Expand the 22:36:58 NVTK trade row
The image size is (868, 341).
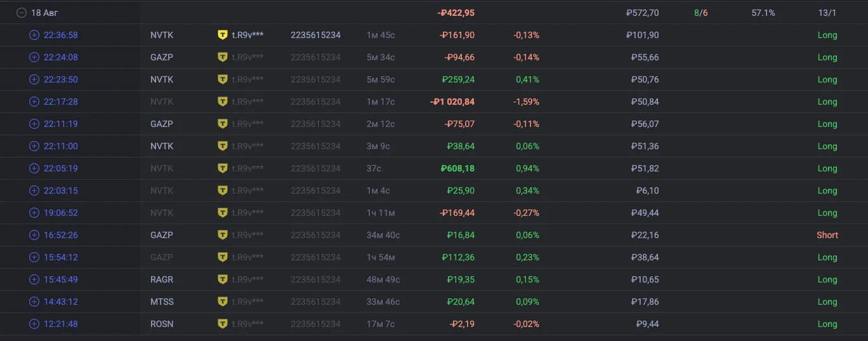(34, 35)
